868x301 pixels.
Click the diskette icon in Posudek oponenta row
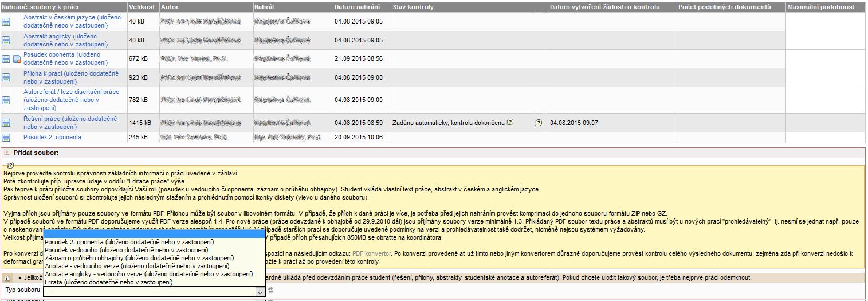coord(6,58)
